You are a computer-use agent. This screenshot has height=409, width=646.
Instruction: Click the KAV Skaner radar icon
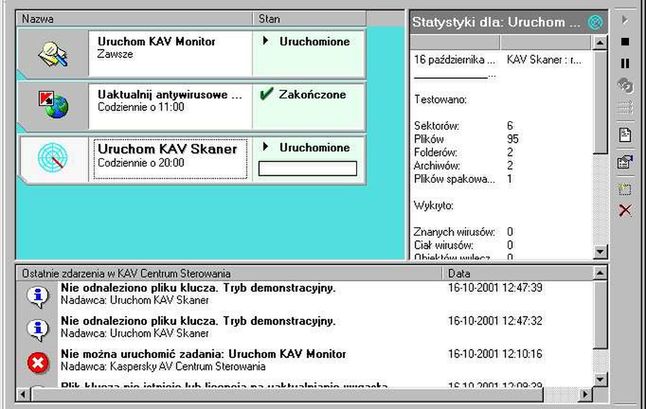tap(53, 157)
